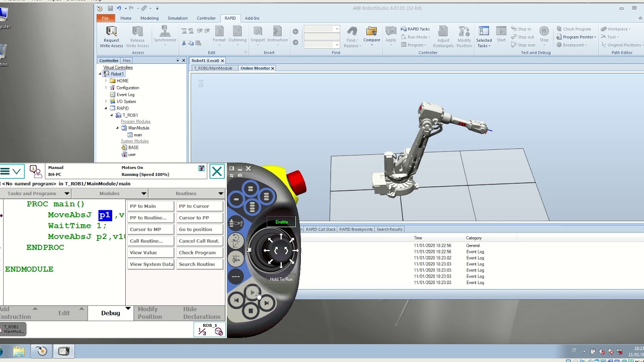Open File Explorer from taskbar
This screenshot has height=362, width=644.
[x=19, y=351]
